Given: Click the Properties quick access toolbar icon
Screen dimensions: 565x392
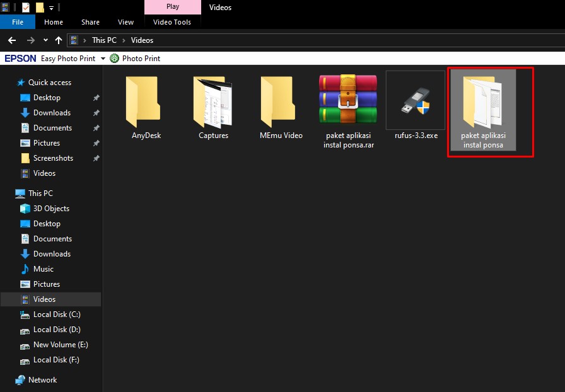Looking at the screenshot, I should pos(26,7).
